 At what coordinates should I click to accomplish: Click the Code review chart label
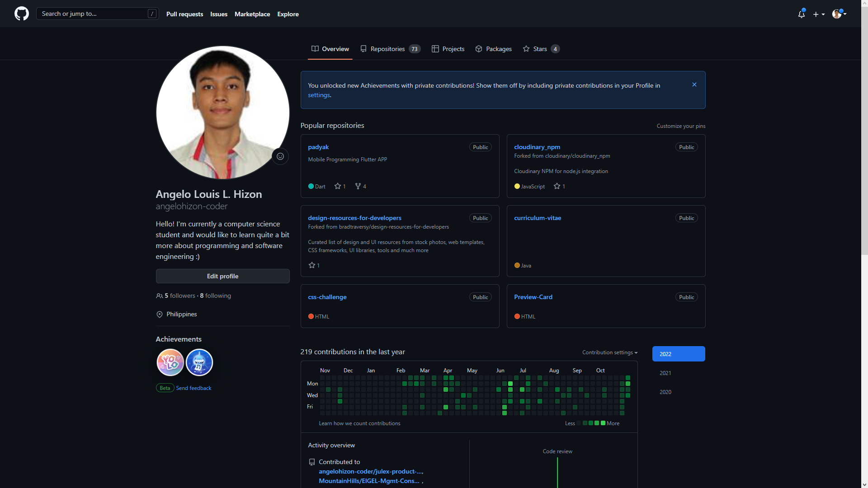coord(557,451)
